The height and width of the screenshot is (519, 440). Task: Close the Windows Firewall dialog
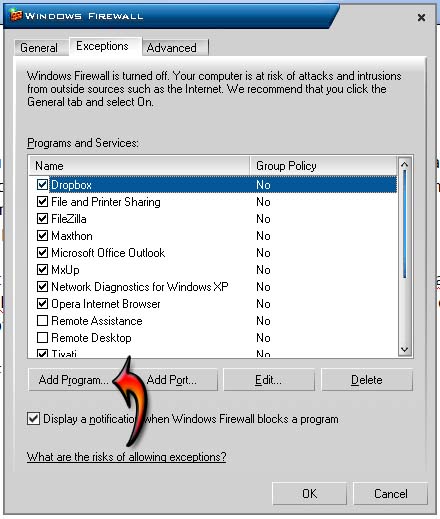(421, 17)
